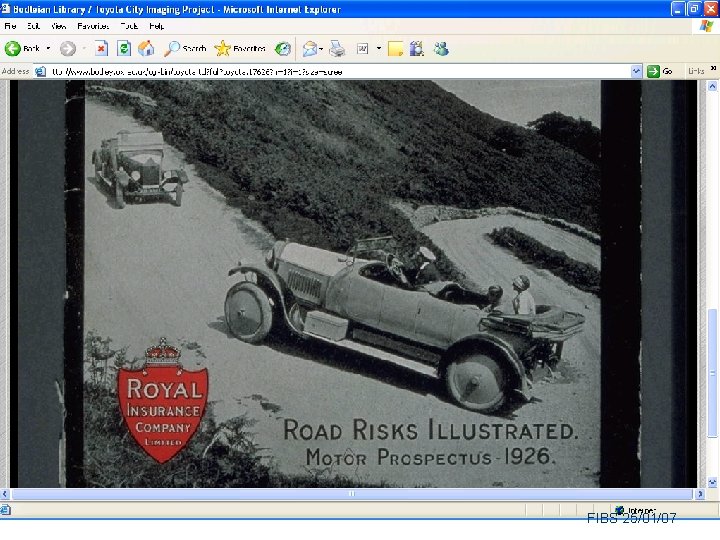Open the Search pane
This screenshot has width=720, height=540.
(x=185, y=48)
